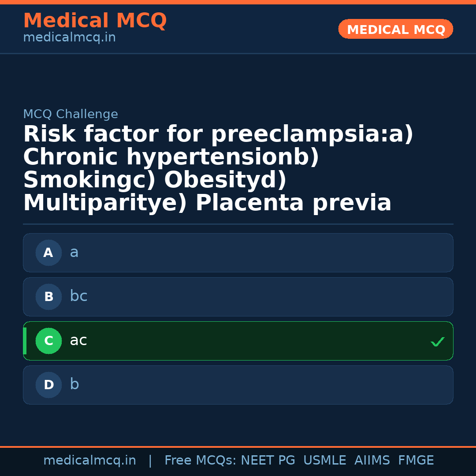Image resolution: width=476 pixels, height=476 pixels.
Task: Click the circled D option letter
Action: pos(48,385)
